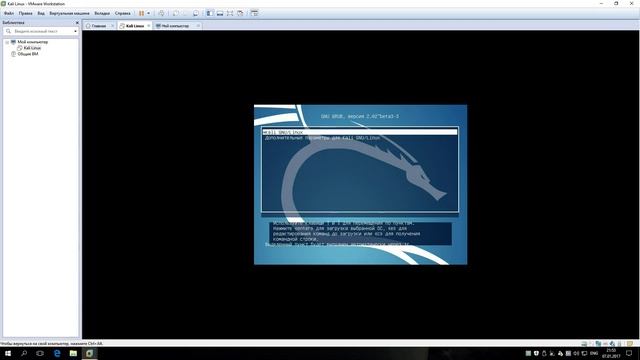The width and height of the screenshot is (640, 360).
Task: Open the Вид menu
Action: tap(41, 13)
